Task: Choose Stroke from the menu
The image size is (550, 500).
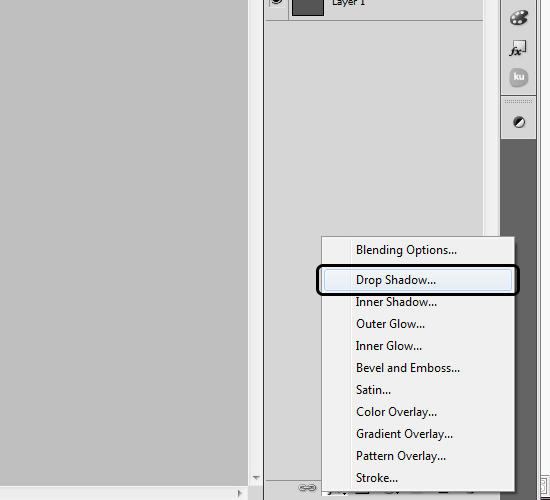Action: (x=418, y=478)
